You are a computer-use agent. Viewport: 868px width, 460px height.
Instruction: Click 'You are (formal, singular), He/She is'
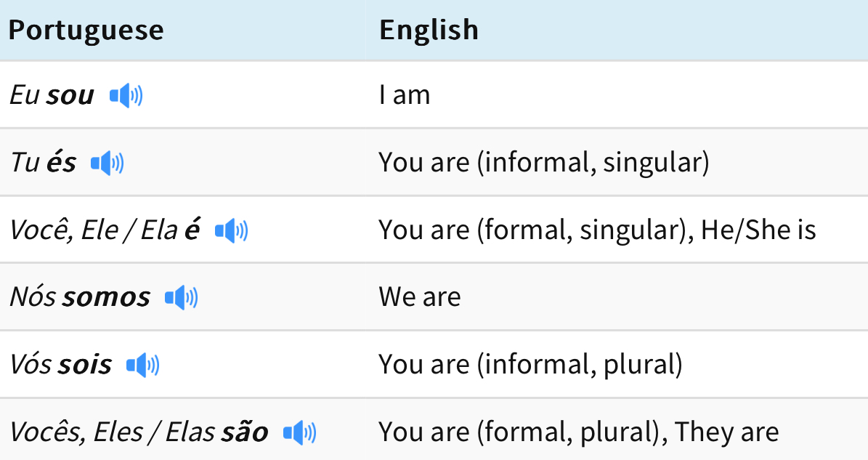point(597,231)
